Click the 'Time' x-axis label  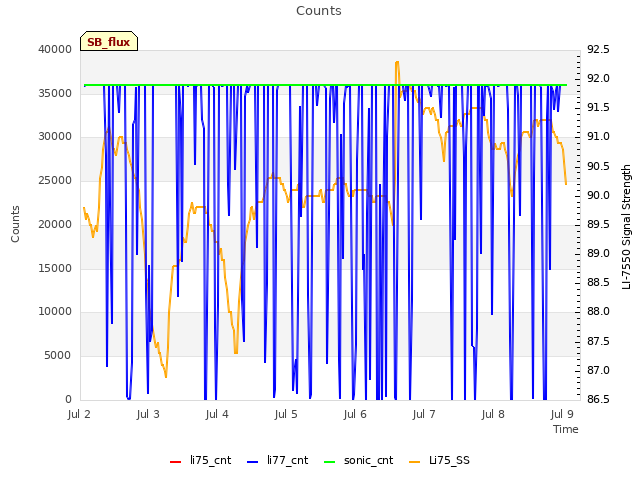(566, 429)
